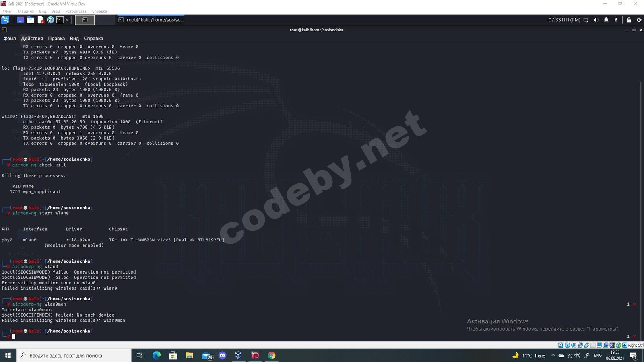Open the Kali dragon applications menu

(5, 20)
